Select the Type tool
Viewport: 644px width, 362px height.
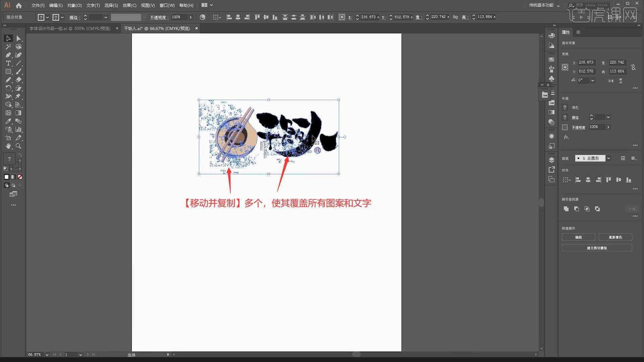(8, 63)
